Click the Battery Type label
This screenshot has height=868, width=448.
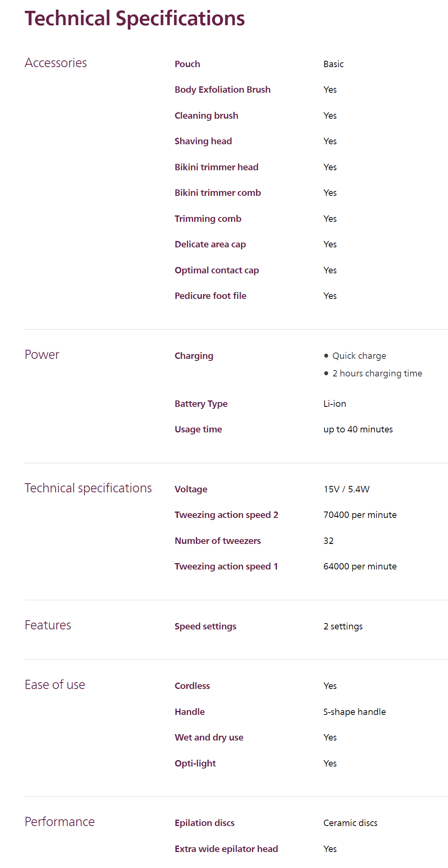(x=201, y=404)
